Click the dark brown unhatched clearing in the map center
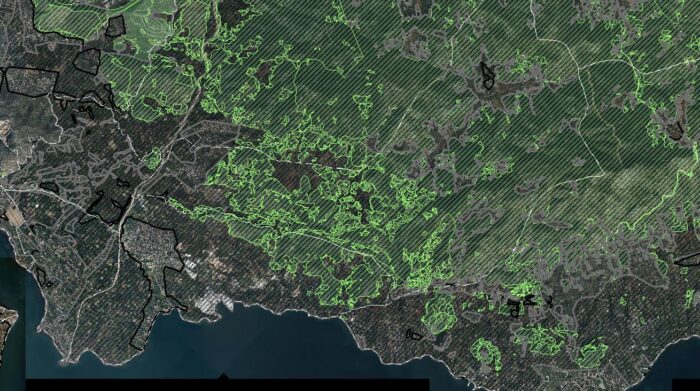The image size is (700, 391). [x=290, y=175]
